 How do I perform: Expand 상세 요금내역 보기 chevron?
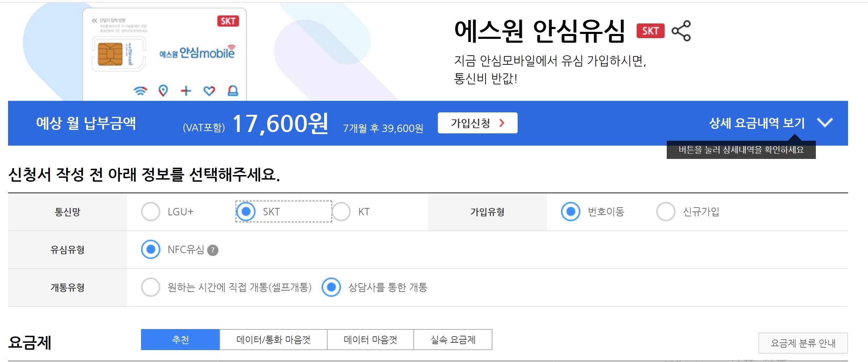click(x=825, y=123)
